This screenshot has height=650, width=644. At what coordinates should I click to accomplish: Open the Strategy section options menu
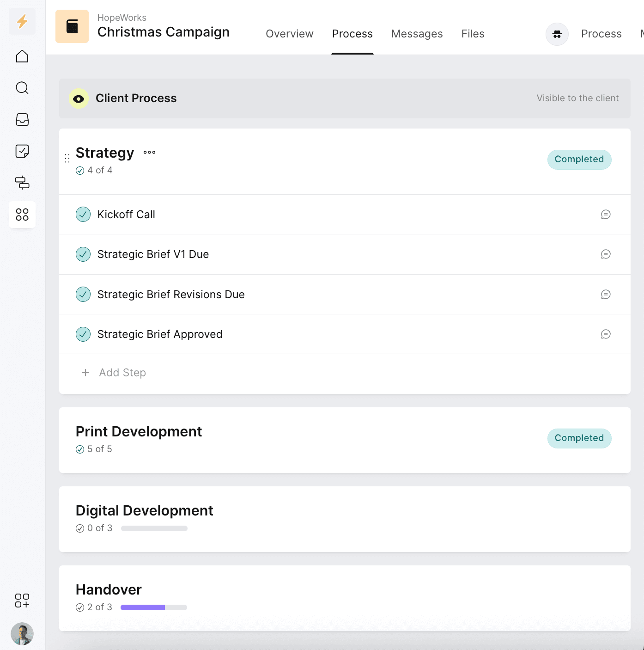pyautogui.click(x=149, y=153)
